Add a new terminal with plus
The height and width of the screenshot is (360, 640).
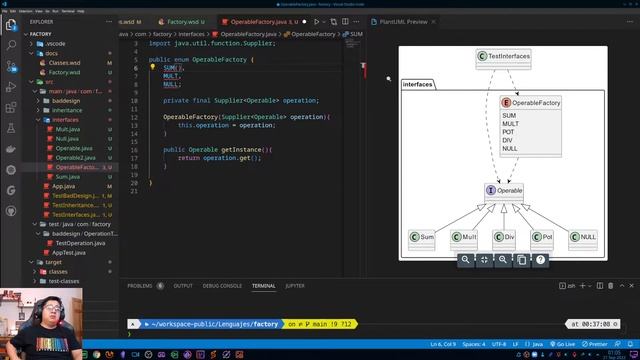click(x=582, y=286)
